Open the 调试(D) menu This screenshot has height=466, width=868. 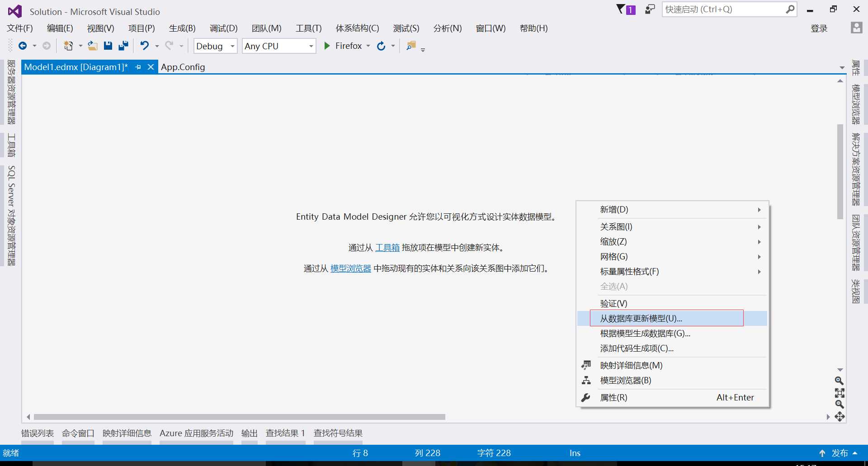pos(223,28)
